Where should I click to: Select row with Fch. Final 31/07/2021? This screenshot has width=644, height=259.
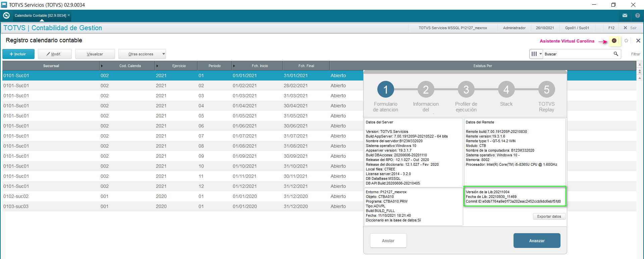[x=183, y=136]
